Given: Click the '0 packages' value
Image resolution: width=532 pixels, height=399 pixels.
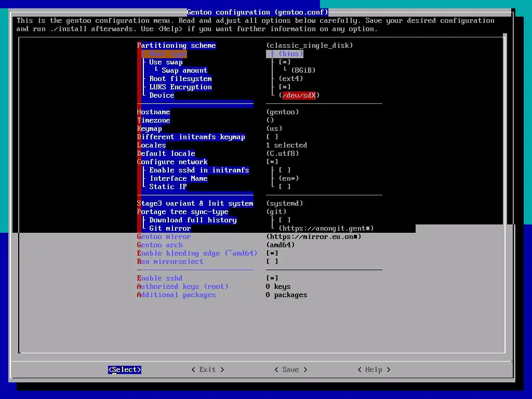Looking at the screenshot, I should [x=287, y=295].
